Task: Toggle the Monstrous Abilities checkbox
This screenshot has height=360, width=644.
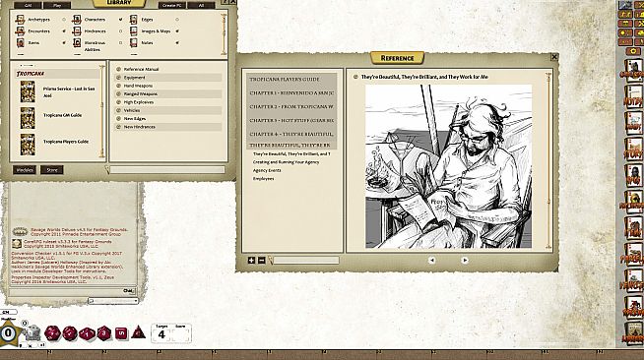Action: 120,42
